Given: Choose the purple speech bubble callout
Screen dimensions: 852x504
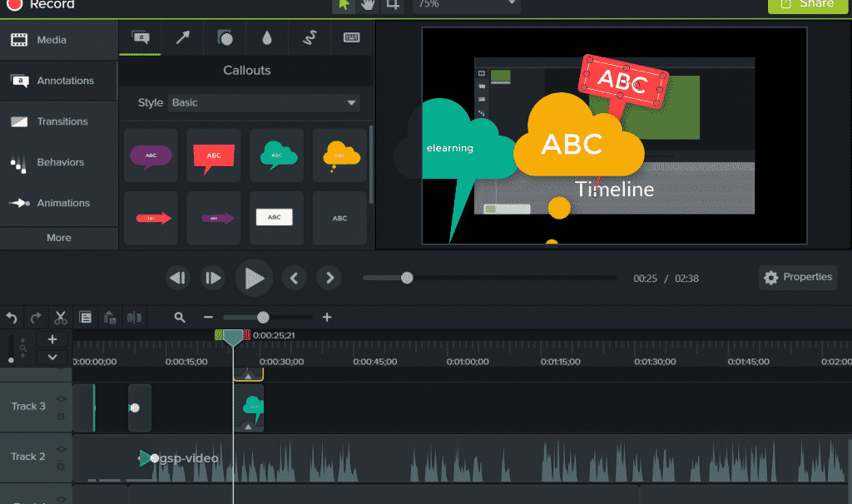Looking at the screenshot, I should pos(151,156).
